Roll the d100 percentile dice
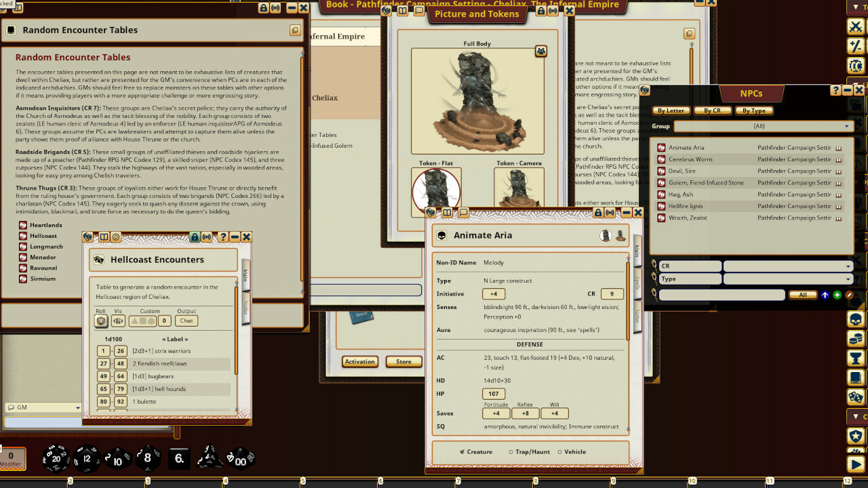The height and width of the screenshot is (488, 868). click(241, 458)
